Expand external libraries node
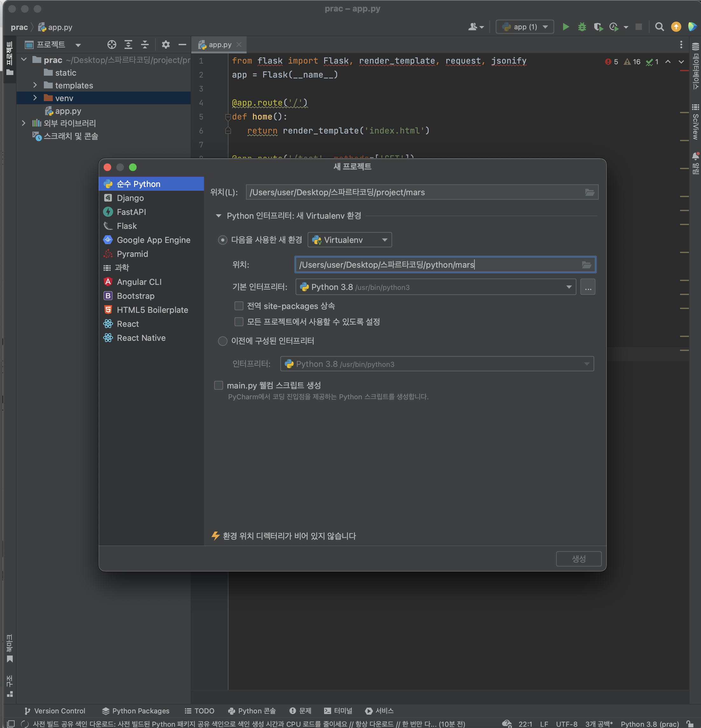Image resolution: width=701 pixels, height=728 pixels. (24, 123)
